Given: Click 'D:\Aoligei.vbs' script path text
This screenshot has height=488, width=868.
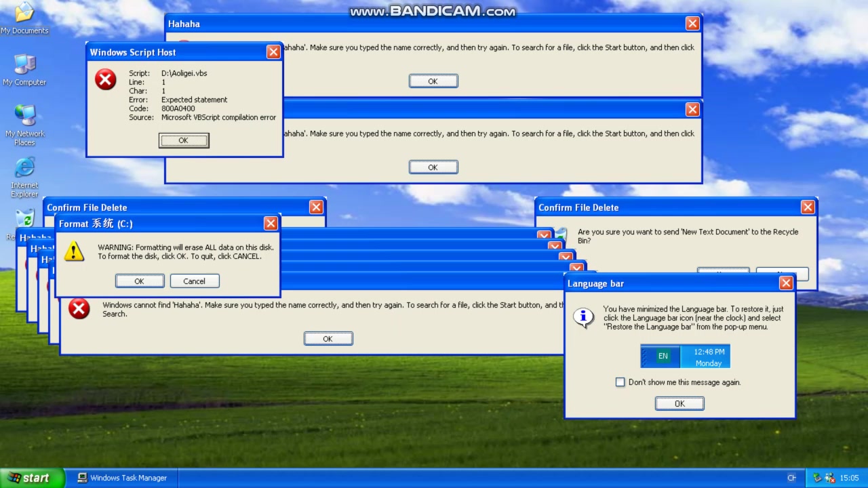Looking at the screenshot, I should (184, 73).
